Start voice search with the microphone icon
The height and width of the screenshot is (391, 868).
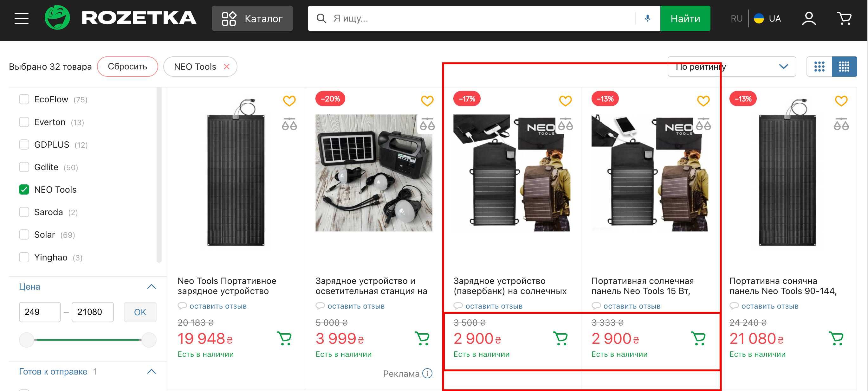647,18
